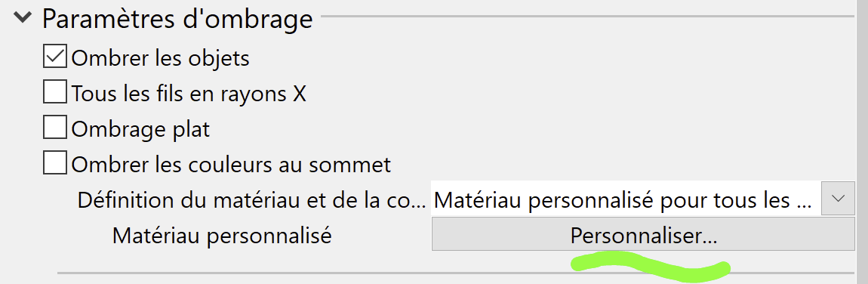Click the Définition du matériau et de la co... label
Screen dimensions: 868x284
(252, 200)
